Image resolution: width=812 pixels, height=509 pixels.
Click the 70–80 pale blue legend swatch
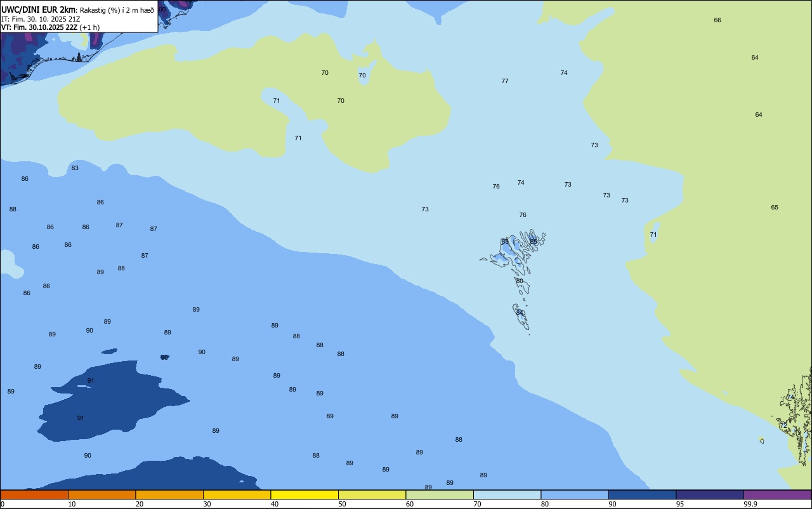click(507, 494)
